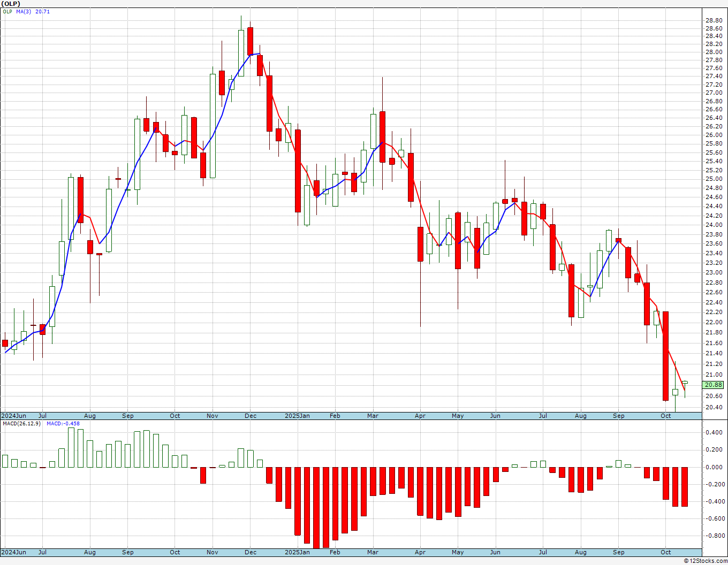Click 2024Jun on the price chart time axis
Screen dimensions: 728x565
[13, 416]
